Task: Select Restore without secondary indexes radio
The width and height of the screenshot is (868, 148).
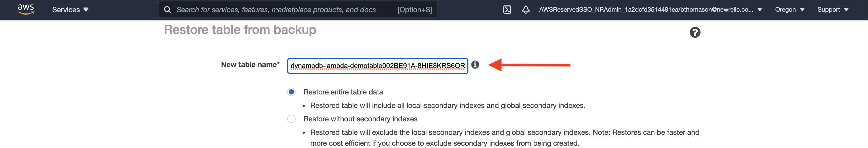Action: [x=291, y=119]
